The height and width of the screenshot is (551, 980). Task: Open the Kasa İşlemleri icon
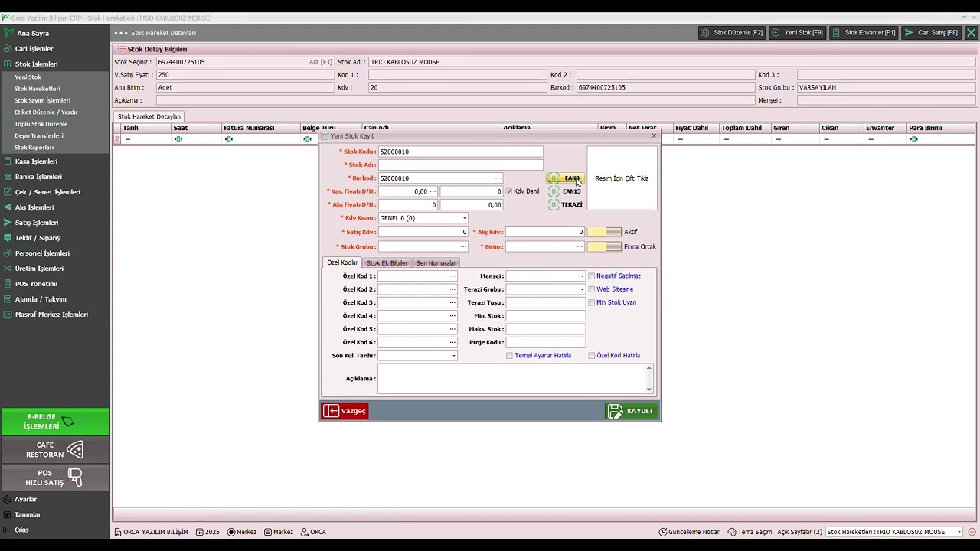click(x=8, y=161)
